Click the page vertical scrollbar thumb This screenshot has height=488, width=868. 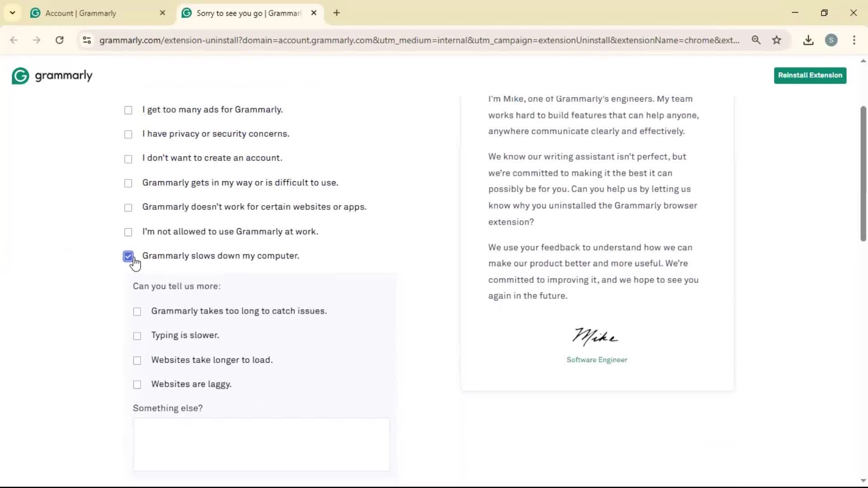tap(863, 174)
